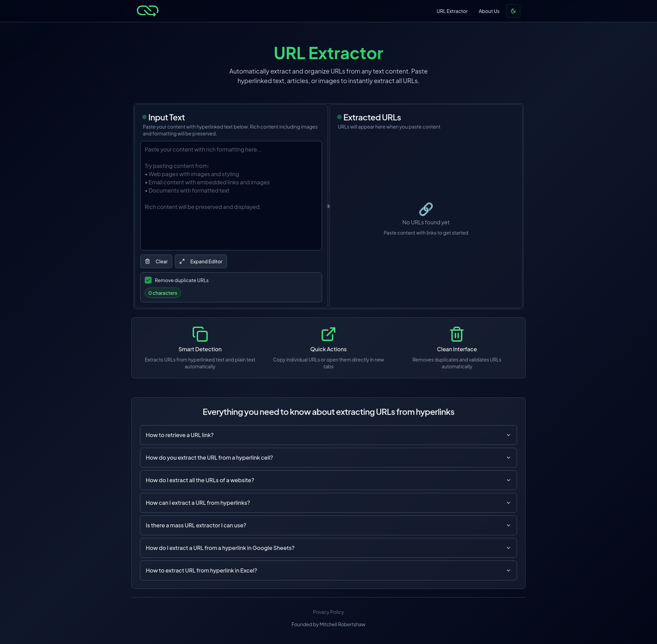Click the Smart Detection heading

200,349
